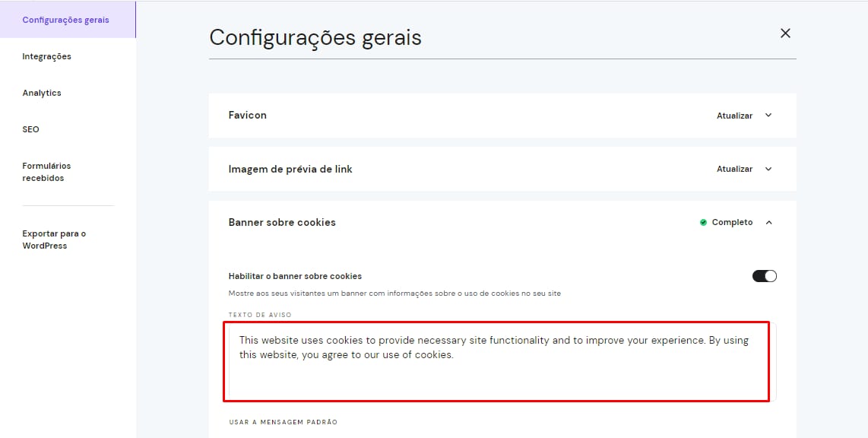Click the Banner sobre cookies heading
The height and width of the screenshot is (438, 868).
point(282,222)
